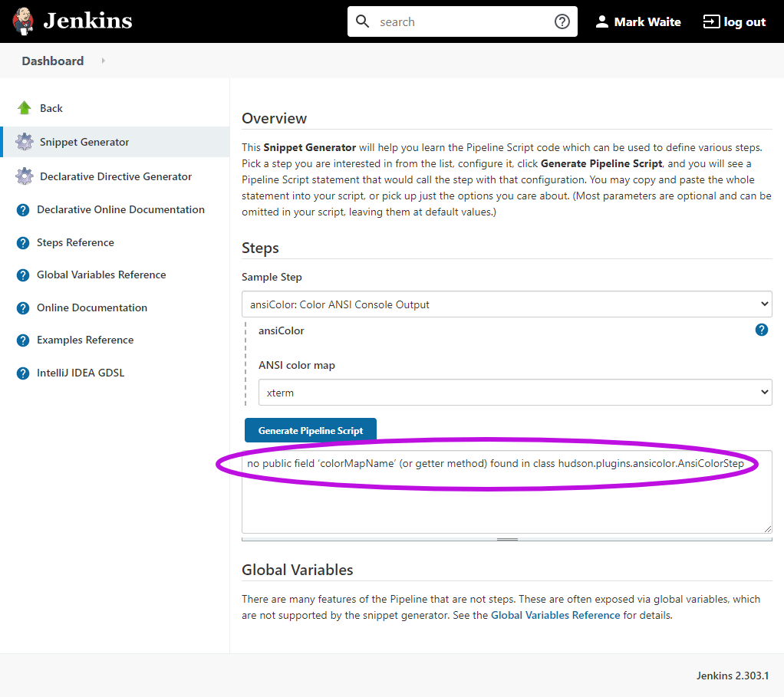Click the ansiColor label text
This screenshot has height=697, width=784.
coord(281,330)
